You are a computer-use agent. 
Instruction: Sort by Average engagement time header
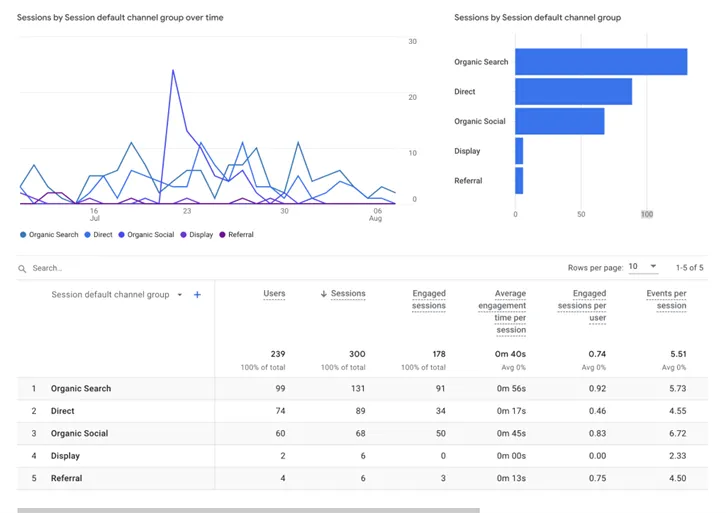[x=510, y=311]
